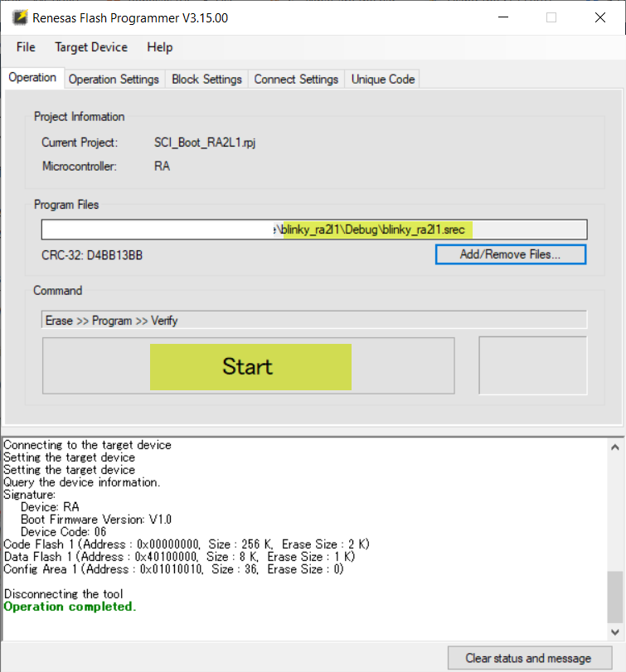The width and height of the screenshot is (626, 672).
Task: Switch to the Operation tab
Action: coord(32,78)
